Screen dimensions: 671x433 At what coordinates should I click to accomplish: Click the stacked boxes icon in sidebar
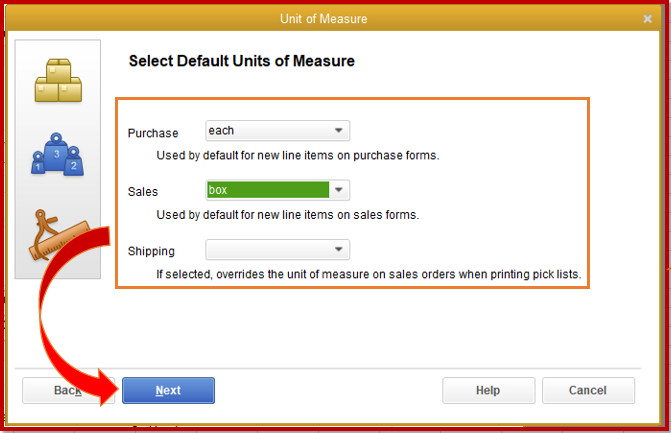click(57, 81)
